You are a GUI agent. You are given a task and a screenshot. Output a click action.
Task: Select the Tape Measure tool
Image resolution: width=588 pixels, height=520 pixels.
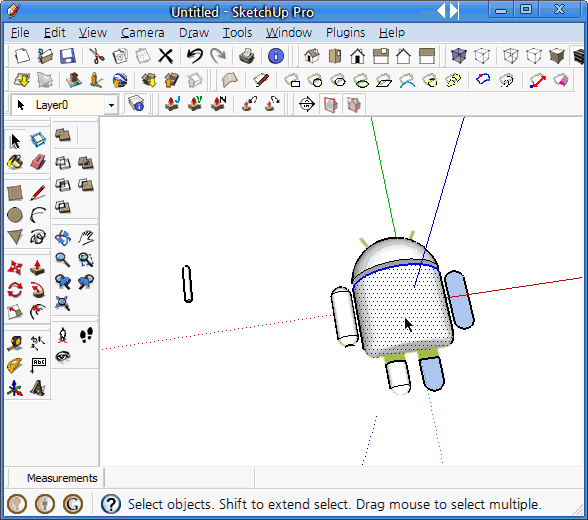pyautogui.click(x=15, y=343)
